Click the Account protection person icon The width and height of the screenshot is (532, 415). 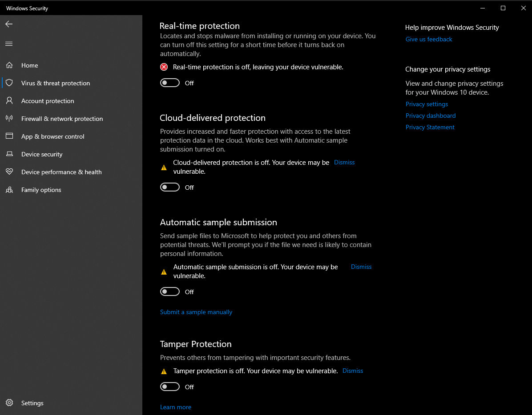(9, 101)
